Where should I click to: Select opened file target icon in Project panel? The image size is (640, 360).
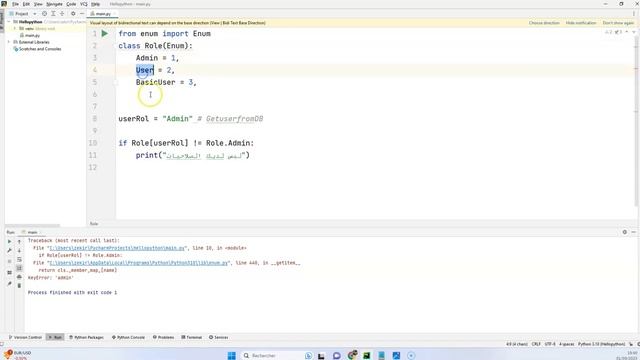click(x=44, y=13)
